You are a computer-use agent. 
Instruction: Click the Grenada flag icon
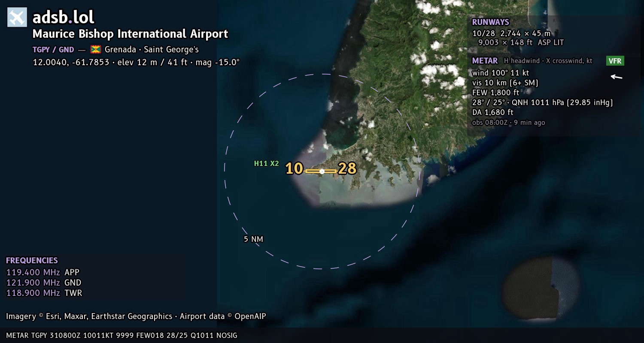[x=95, y=49]
